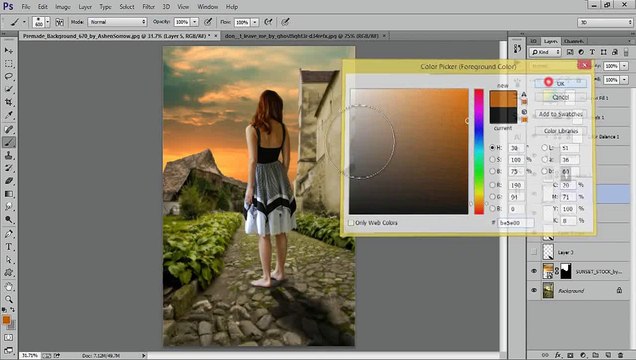Select the Type tool
The height and width of the screenshot is (360, 636).
(9, 247)
